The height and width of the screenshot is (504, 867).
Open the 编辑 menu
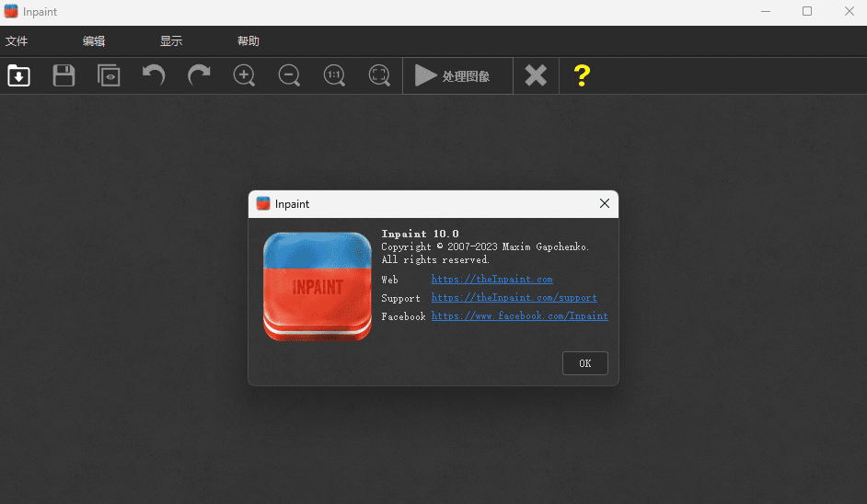click(x=94, y=41)
